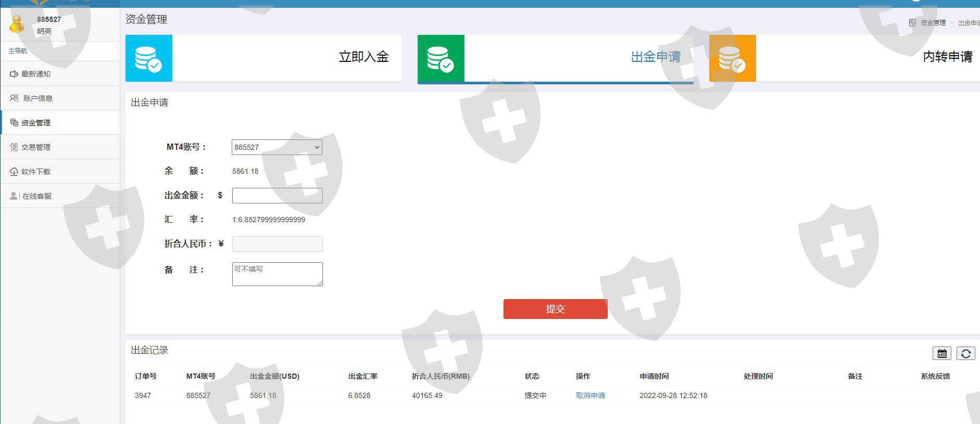
Task: Click the green withdrawal coin icon
Action: (441, 58)
